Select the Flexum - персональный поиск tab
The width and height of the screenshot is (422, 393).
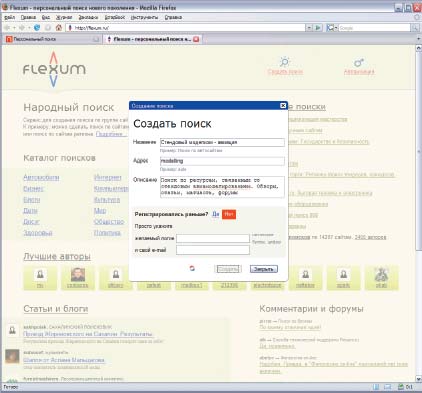(x=153, y=39)
